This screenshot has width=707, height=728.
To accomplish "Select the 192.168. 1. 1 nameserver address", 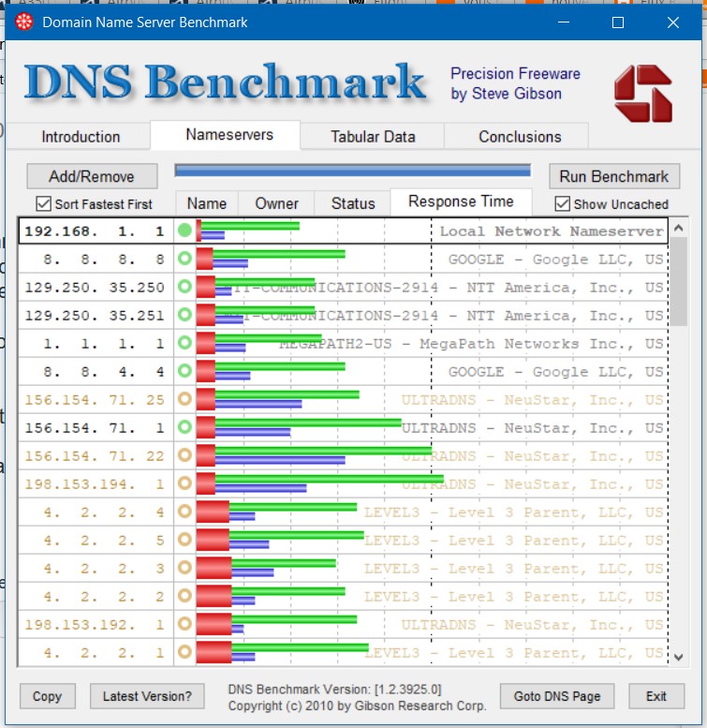I will coord(95,230).
